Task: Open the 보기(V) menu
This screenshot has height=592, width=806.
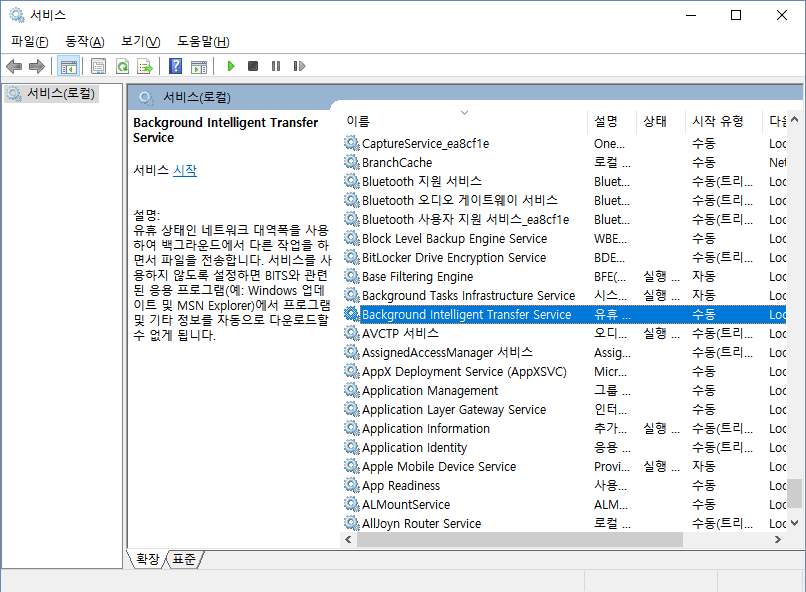Action: pyautogui.click(x=140, y=41)
